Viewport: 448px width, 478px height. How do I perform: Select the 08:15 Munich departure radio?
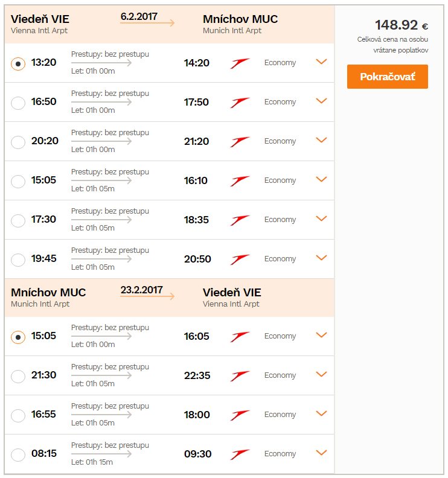18,455
